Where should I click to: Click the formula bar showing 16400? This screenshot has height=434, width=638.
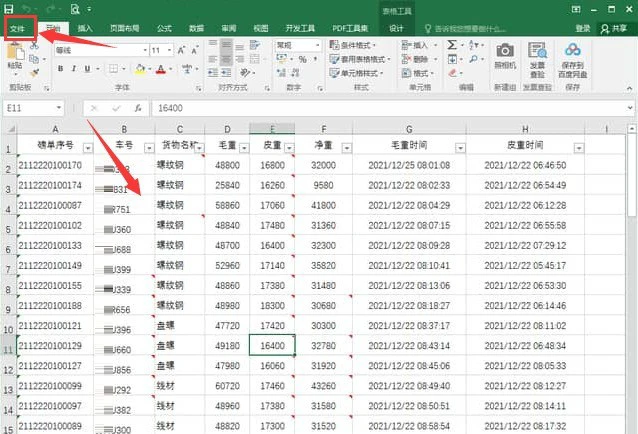(x=389, y=108)
